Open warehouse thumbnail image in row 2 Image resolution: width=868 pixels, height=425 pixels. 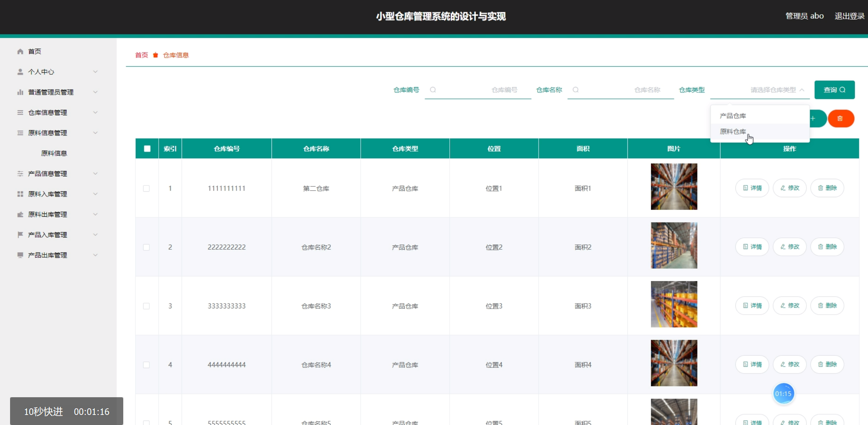point(674,245)
